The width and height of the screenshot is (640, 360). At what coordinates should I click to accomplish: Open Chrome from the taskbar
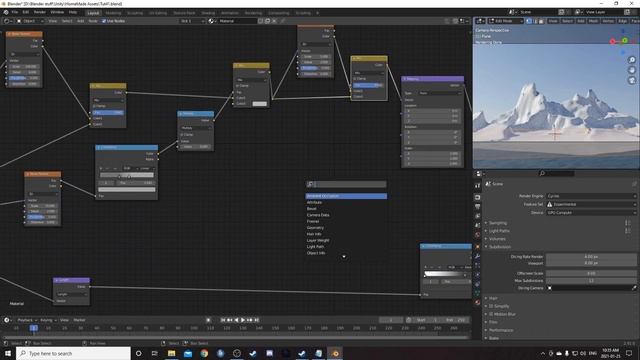[204, 353]
